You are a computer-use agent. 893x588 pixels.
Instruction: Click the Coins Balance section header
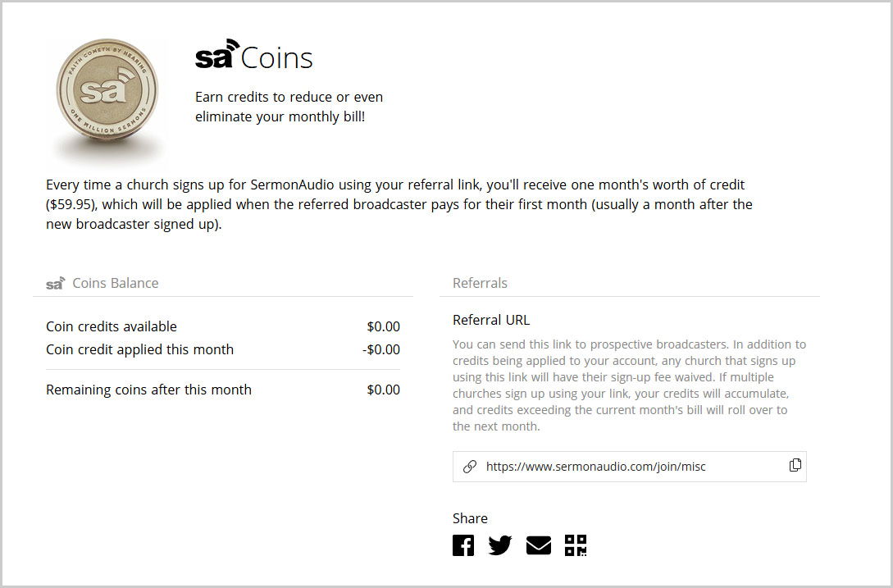point(115,283)
